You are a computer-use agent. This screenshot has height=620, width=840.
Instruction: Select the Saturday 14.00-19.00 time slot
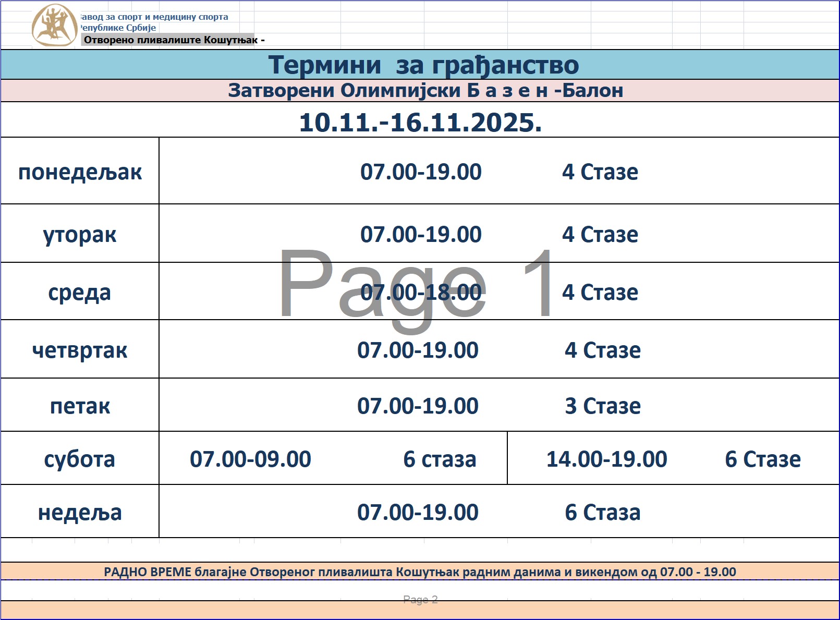606,459
